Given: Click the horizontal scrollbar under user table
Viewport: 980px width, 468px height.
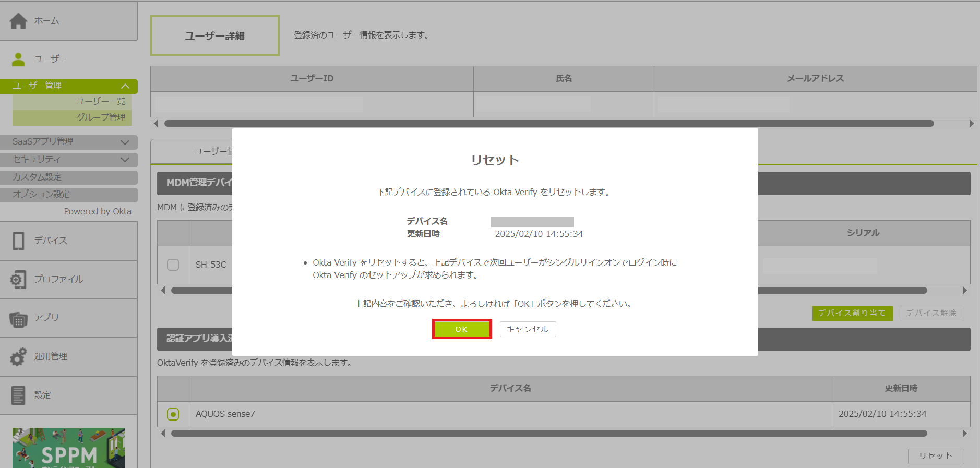Looking at the screenshot, I should pos(548,124).
